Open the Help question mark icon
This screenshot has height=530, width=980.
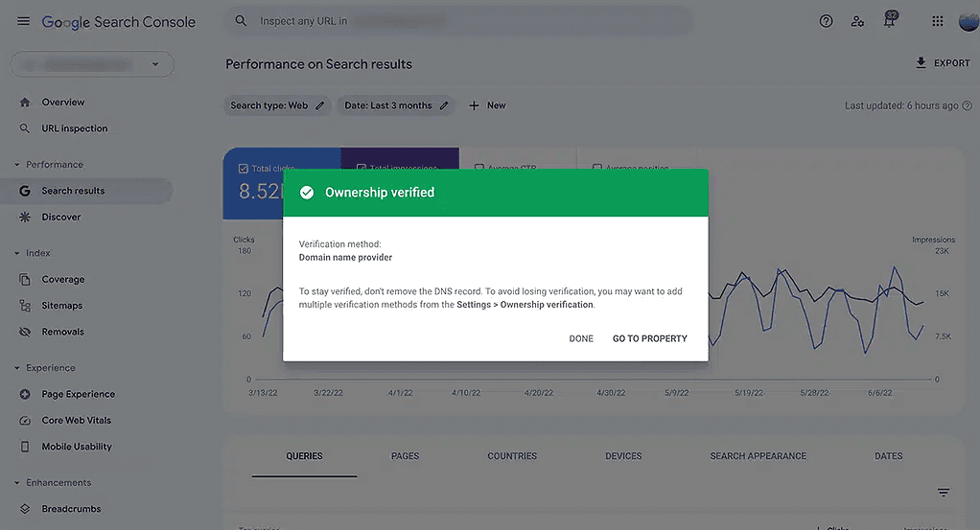click(826, 21)
